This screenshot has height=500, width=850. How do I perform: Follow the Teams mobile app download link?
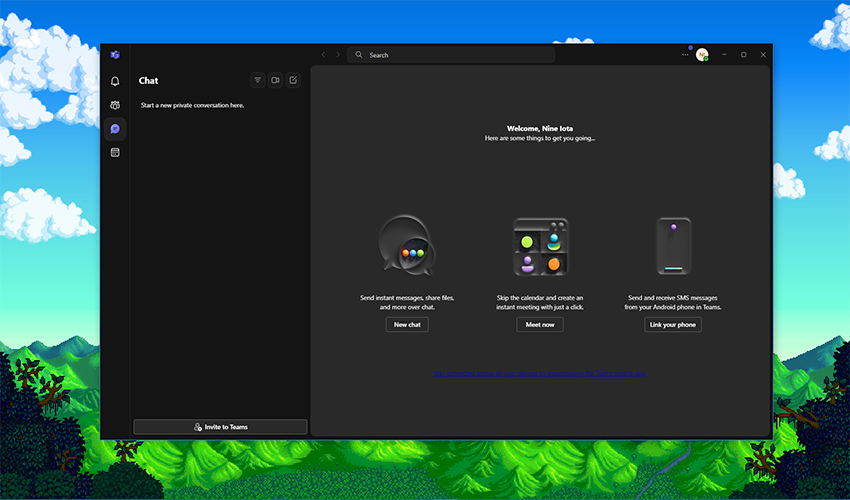click(540, 374)
